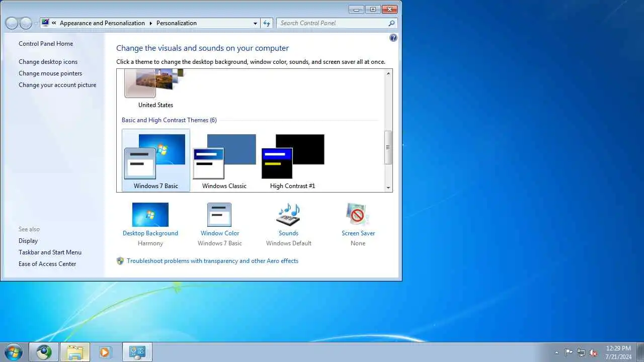Screen dimensions: 644x362
Task: Expand the breadcrumb double-chevron menu
Action: tap(54, 23)
